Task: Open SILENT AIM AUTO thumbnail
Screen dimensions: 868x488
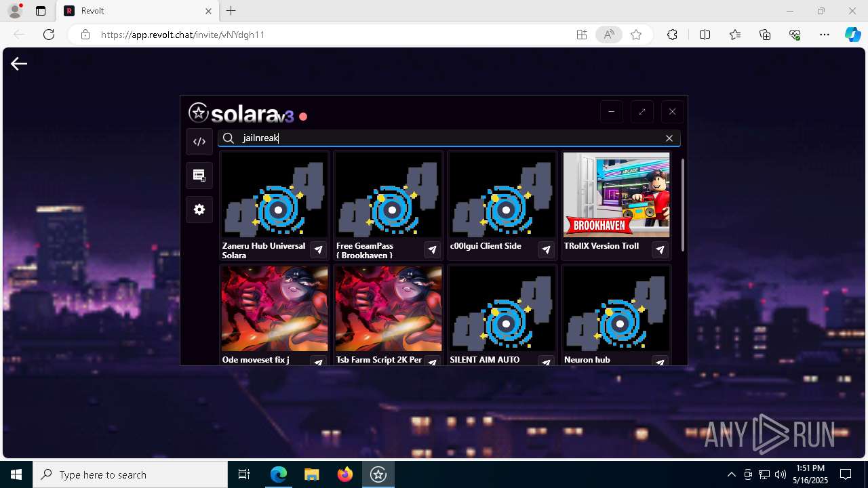Action: (x=502, y=309)
